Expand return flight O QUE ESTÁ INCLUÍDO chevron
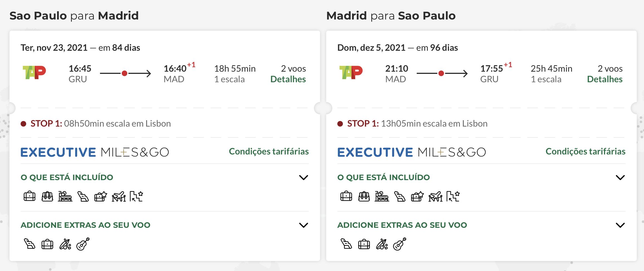The image size is (644, 271). point(620,177)
